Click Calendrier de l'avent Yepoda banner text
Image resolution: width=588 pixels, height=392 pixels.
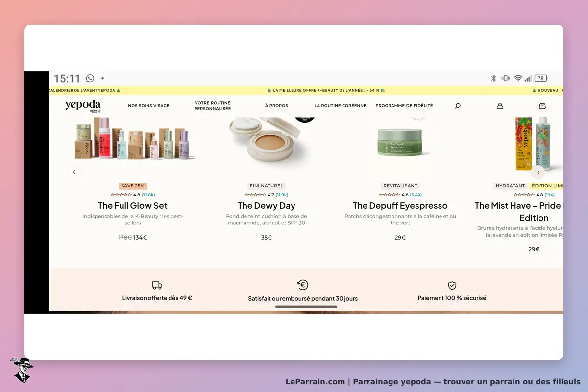tap(85, 90)
